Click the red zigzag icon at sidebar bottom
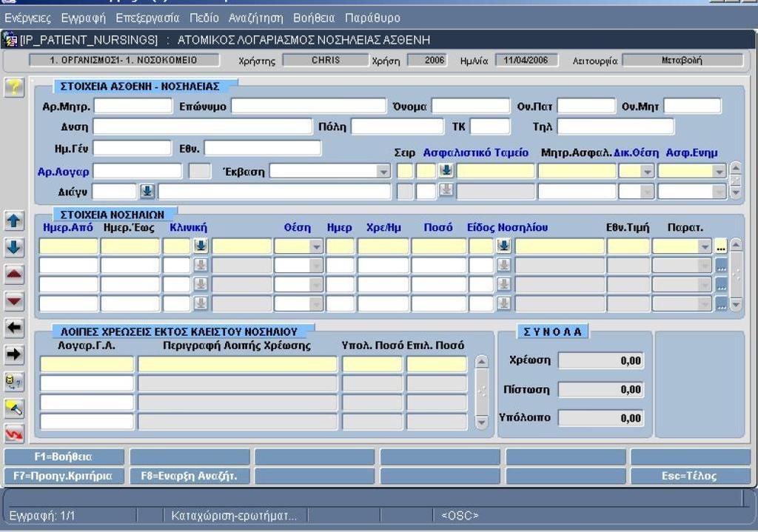758x532 pixels. 14,434
